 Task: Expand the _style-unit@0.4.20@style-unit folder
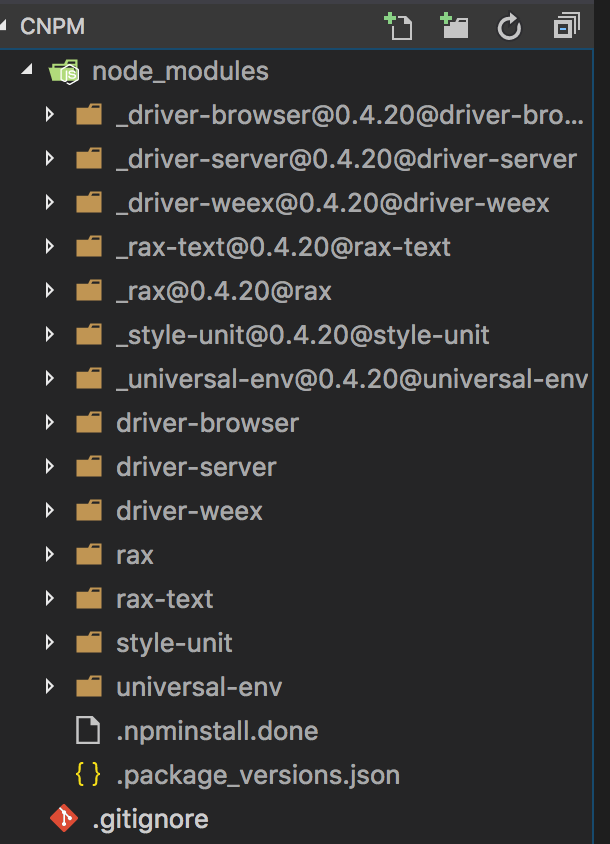pos(49,334)
